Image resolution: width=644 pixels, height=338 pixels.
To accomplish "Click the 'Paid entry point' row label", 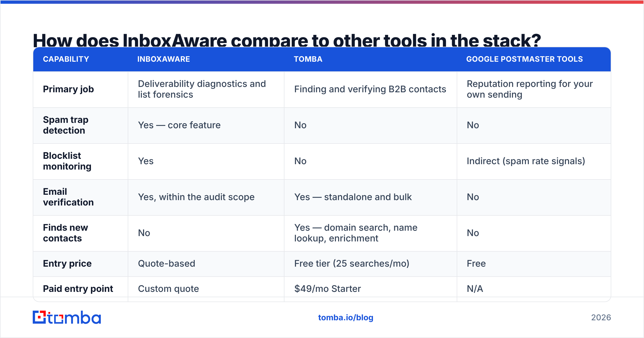I will [x=78, y=289].
